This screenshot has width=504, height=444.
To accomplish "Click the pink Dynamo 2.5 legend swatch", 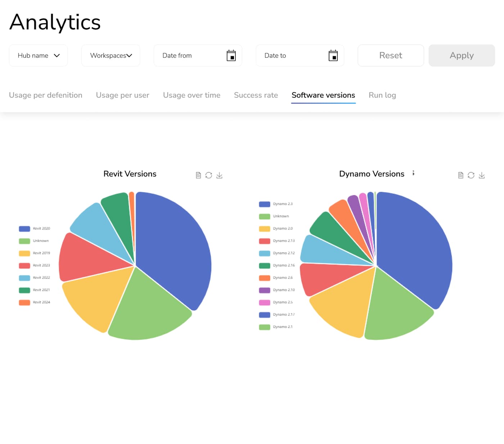I will tap(265, 302).
